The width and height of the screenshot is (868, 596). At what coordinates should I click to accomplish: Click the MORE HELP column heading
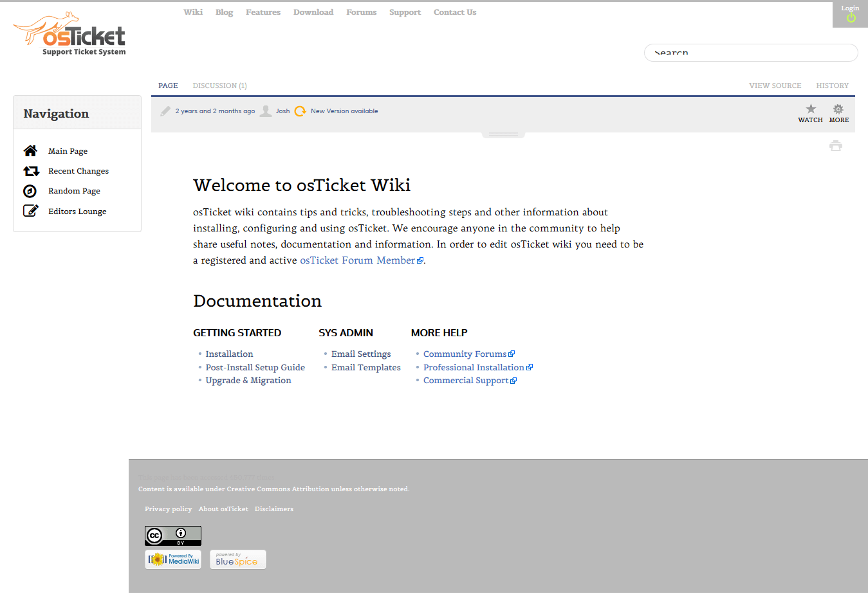(439, 333)
